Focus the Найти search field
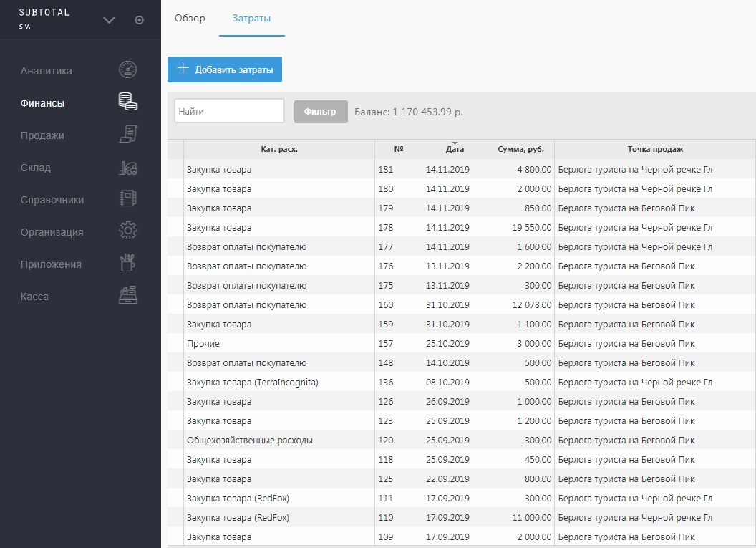The height and width of the screenshot is (548, 756). click(x=229, y=111)
